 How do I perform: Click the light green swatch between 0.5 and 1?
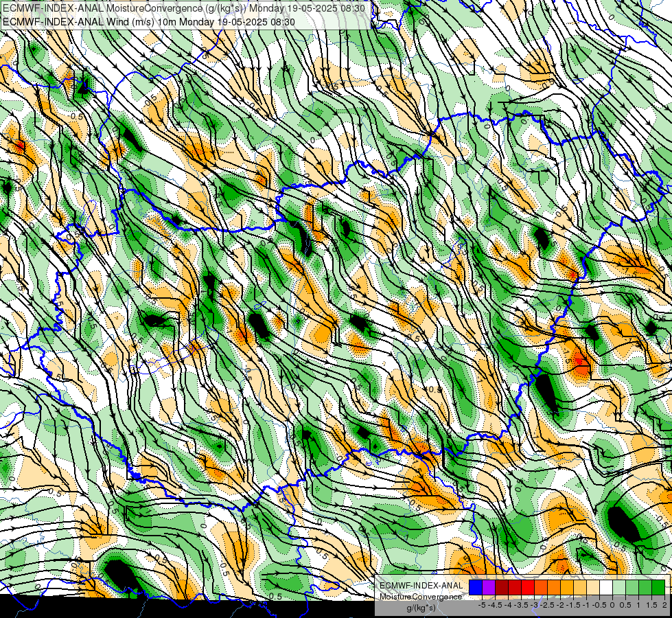(x=632, y=587)
